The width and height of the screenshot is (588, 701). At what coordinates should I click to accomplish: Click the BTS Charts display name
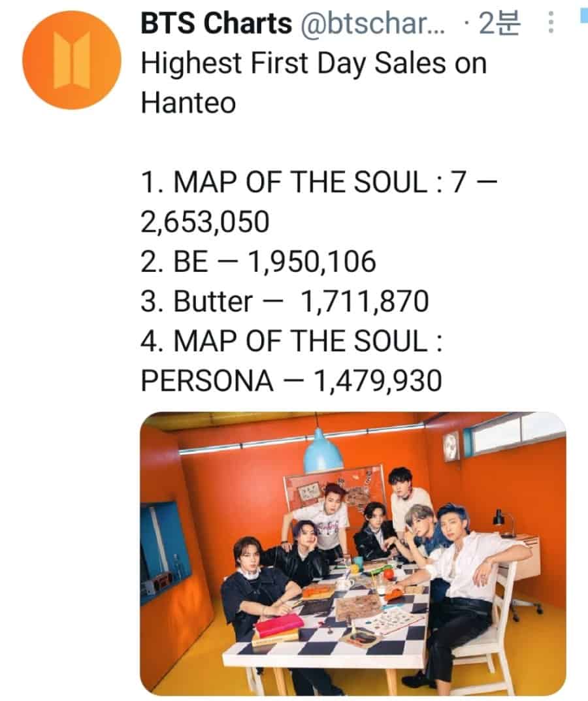(216, 24)
